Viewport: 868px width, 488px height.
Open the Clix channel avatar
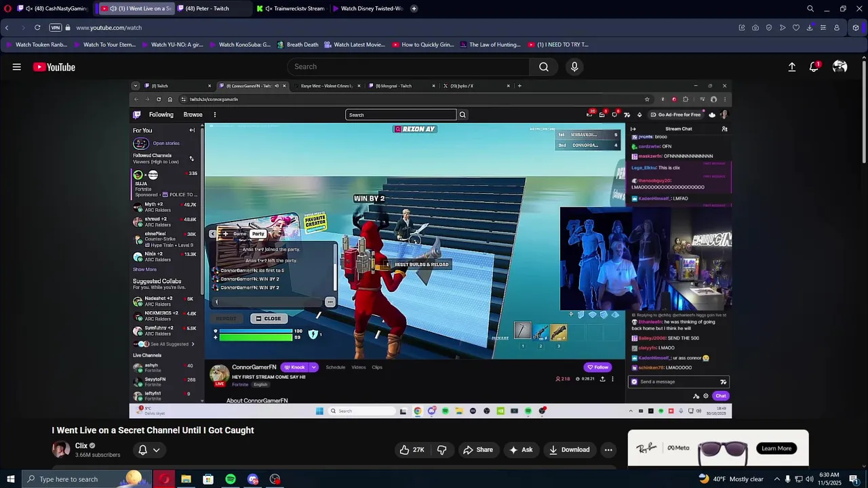coord(60,449)
